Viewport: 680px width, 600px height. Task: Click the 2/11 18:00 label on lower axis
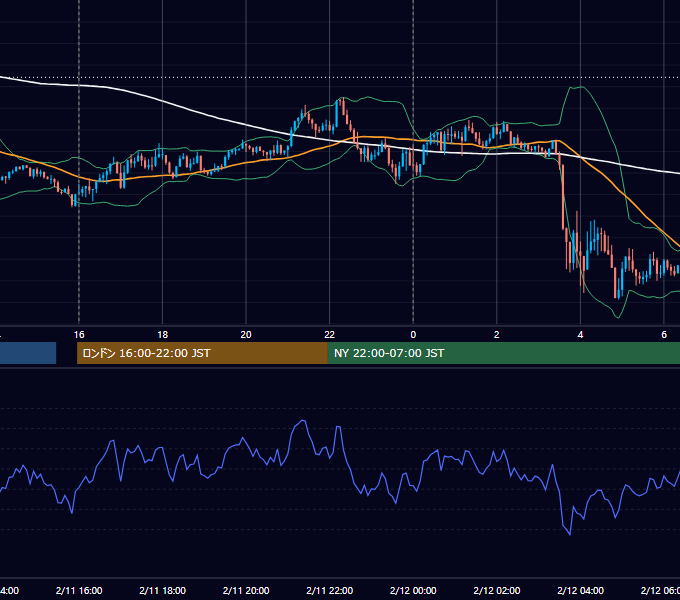(x=163, y=590)
